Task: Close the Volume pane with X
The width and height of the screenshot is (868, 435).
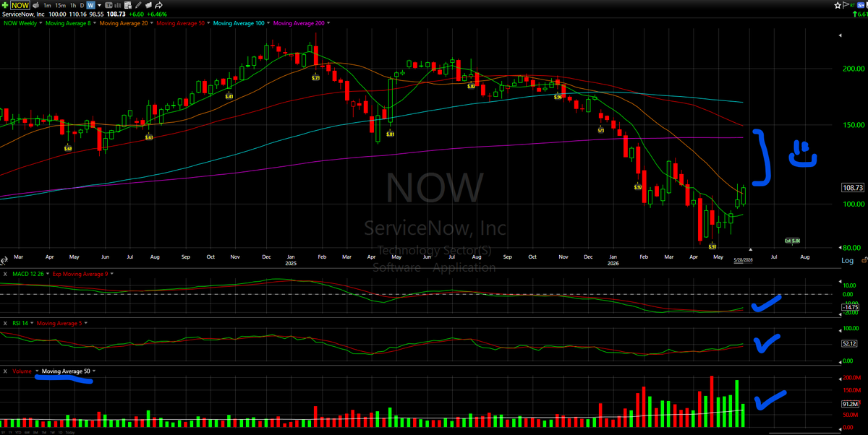Action: pos(5,371)
